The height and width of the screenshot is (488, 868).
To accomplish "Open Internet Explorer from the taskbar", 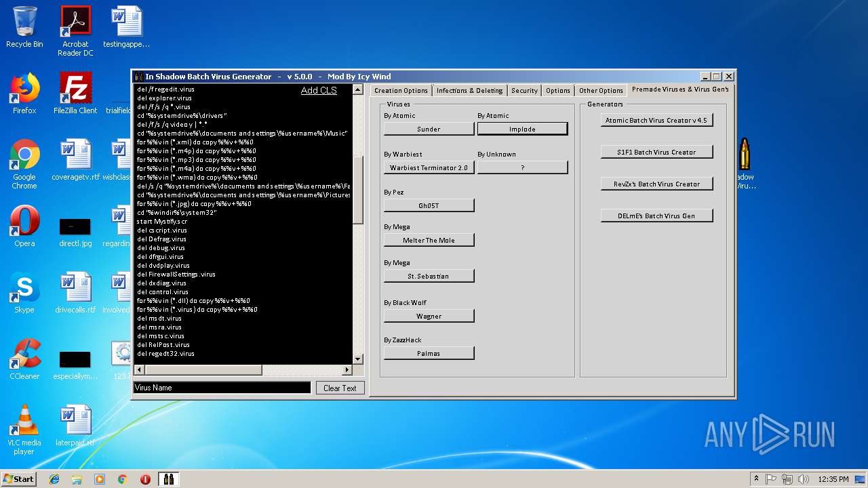I will tap(54, 479).
